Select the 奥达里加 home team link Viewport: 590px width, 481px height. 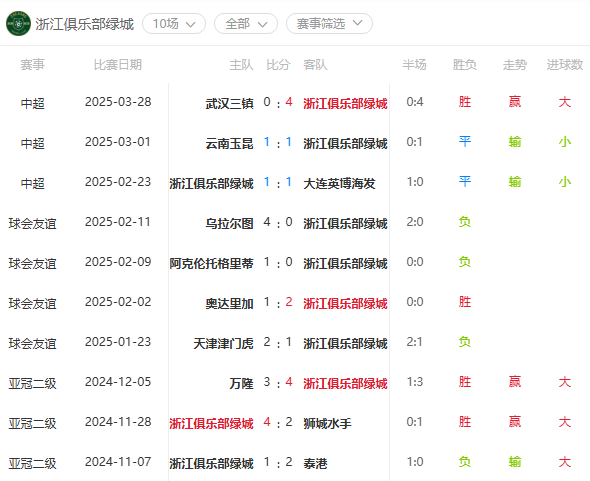pyautogui.click(x=230, y=303)
